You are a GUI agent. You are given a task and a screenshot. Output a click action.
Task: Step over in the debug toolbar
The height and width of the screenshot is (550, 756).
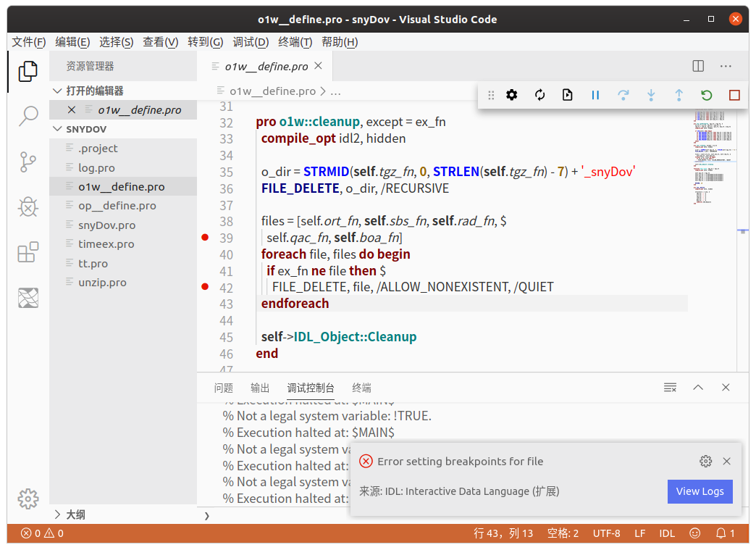tap(623, 95)
